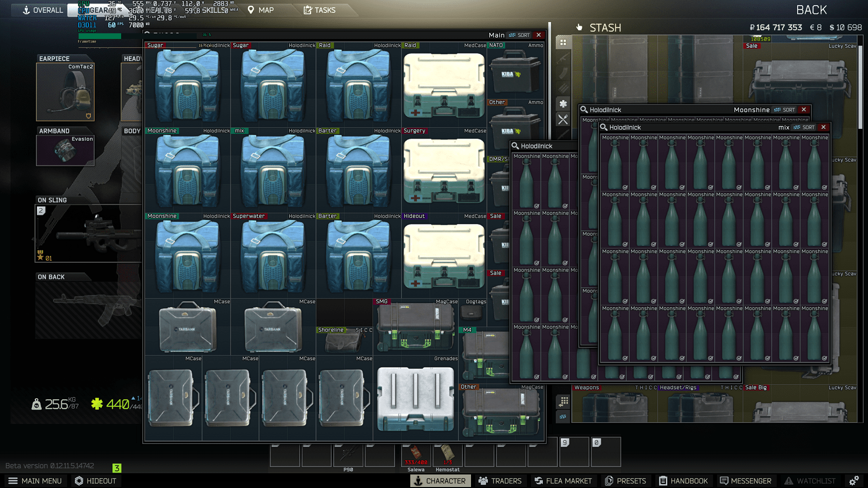
Task: Select the Evasion armband item
Action: point(65,150)
